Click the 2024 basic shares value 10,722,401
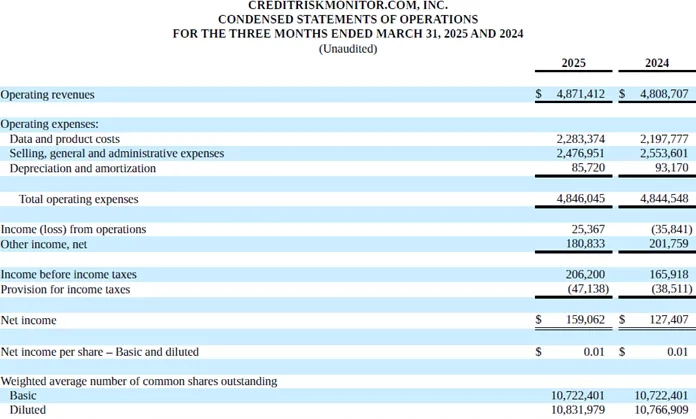 click(661, 395)
